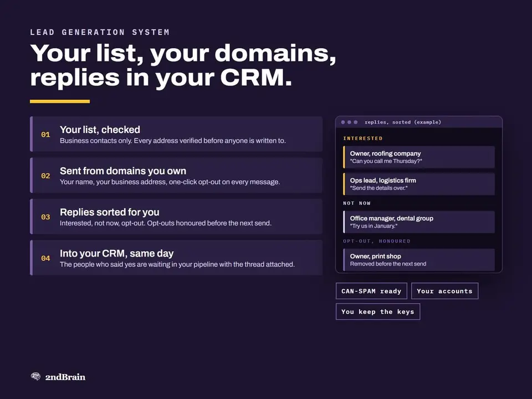Click the NOT NOW section label

tap(356, 203)
